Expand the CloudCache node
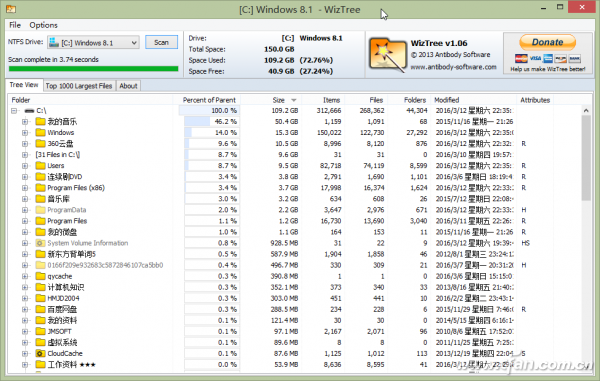The image size is (600, 381). point(25,353)
